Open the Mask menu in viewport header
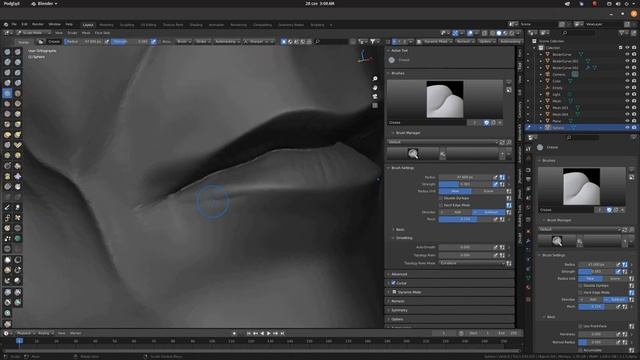The width and height of the screenshot is (640, 360). point(86,33)
